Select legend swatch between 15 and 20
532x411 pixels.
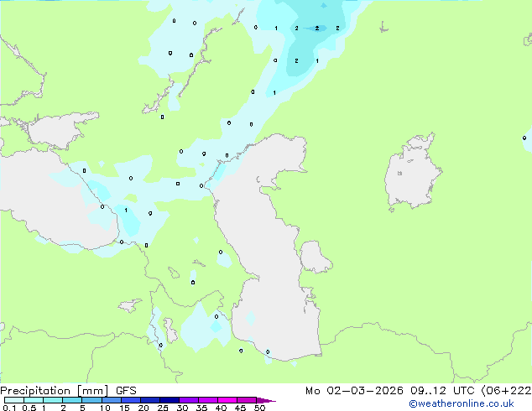131,400
